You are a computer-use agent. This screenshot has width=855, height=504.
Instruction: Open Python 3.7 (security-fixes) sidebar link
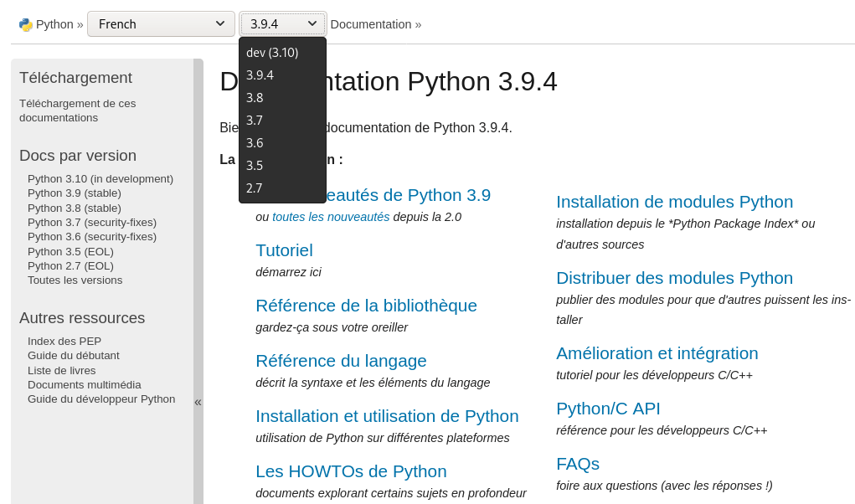[x=92, y=223]
